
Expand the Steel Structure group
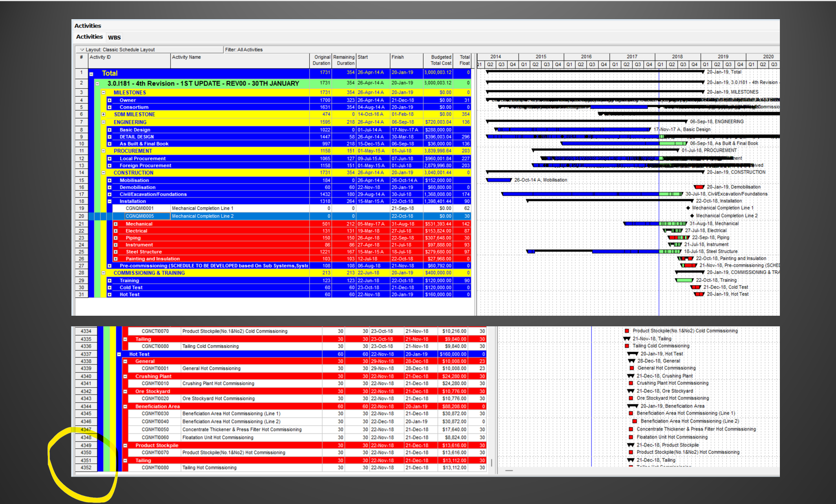point(116,252)
